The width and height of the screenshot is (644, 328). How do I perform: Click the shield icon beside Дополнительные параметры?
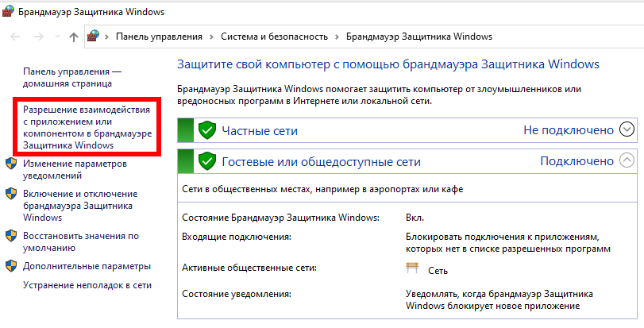tap(11, 266)
